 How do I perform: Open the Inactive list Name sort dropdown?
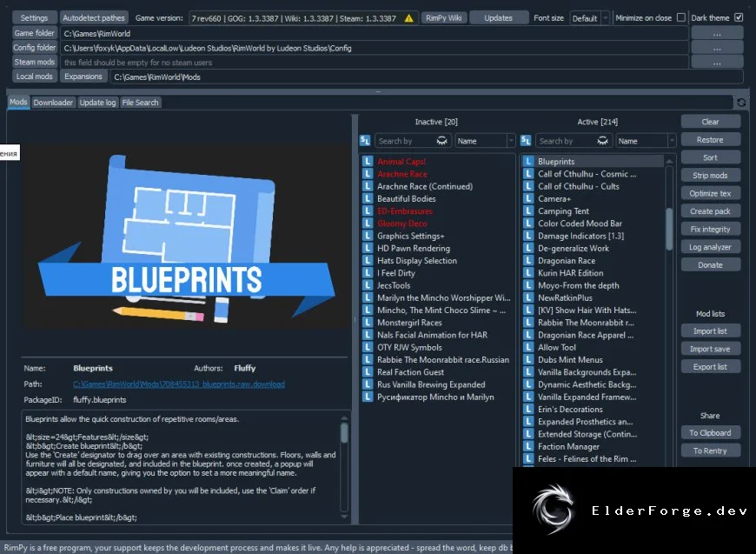[485, 140]
